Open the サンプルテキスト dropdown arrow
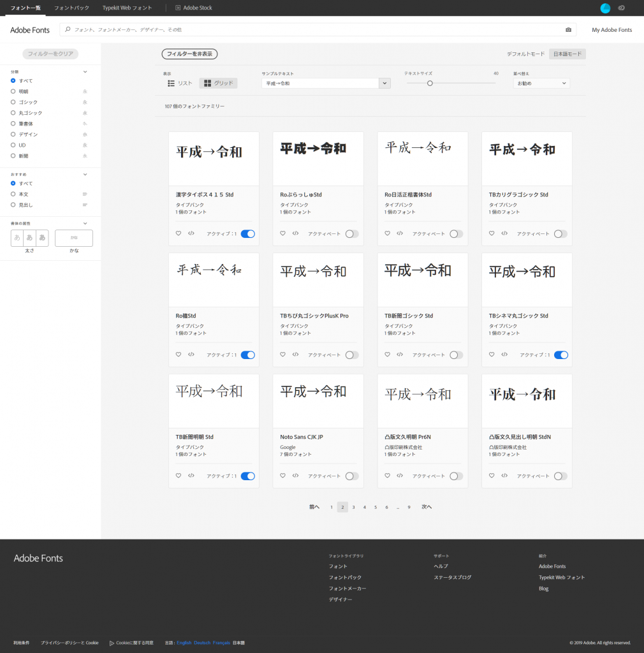This screenshot has width=644, height=653. pyautogui.click(x=384, y=84)
